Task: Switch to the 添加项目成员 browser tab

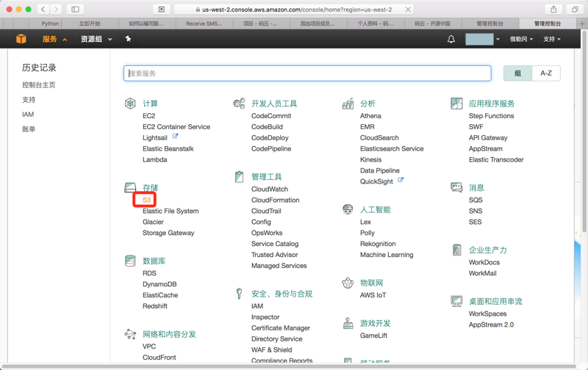Action: click(x=318, y=23)
